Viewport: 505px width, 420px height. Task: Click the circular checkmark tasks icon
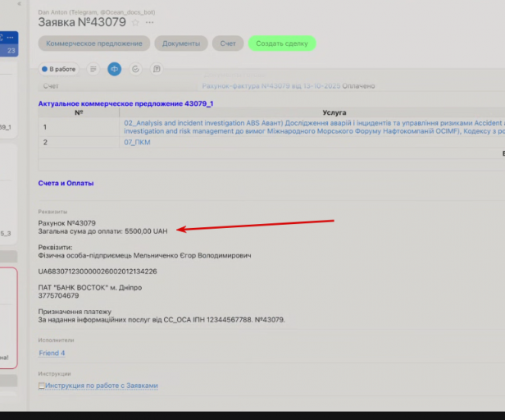(x=135, y=69)
